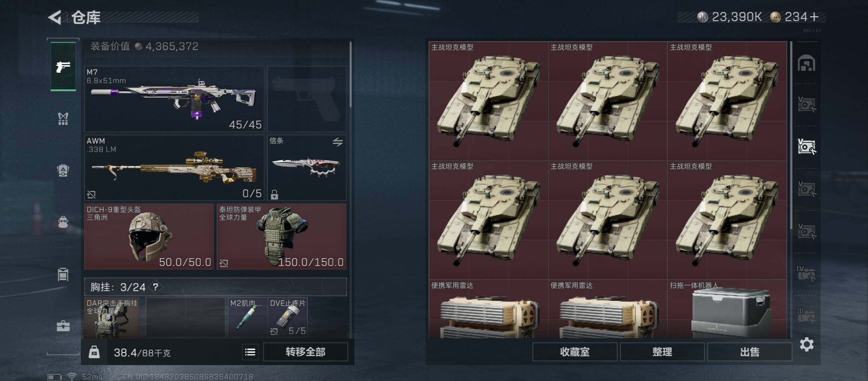Switch to the level IV storage box tab
The width and height of the screenshot is (868, 381).
(x=806, y=273)
